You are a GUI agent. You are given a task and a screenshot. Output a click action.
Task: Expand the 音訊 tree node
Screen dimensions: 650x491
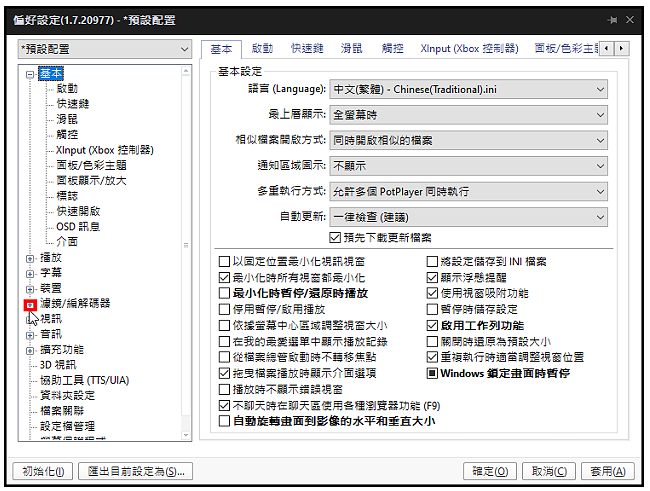pos(30,335)
